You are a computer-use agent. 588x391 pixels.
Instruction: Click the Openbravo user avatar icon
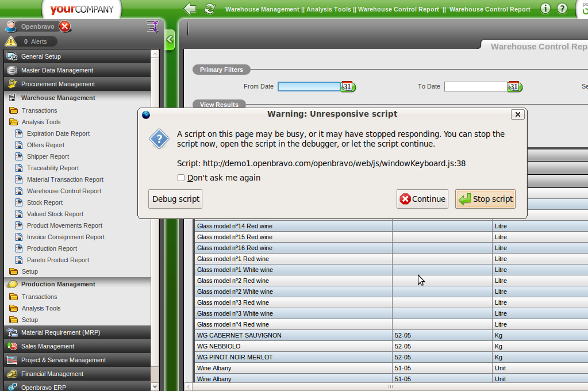tap(11, 26)
